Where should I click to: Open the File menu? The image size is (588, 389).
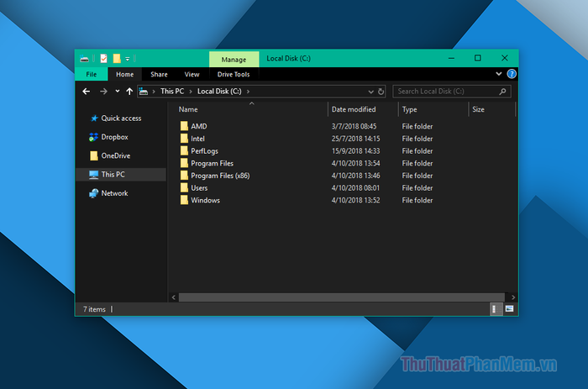pos(92,74)
